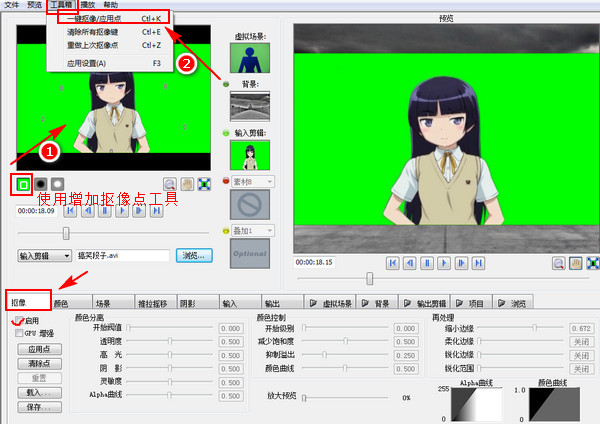Viewport: 600px width, 424px height.
Task: Click the 搞笑段子.avi filename field
Action: 123,256
